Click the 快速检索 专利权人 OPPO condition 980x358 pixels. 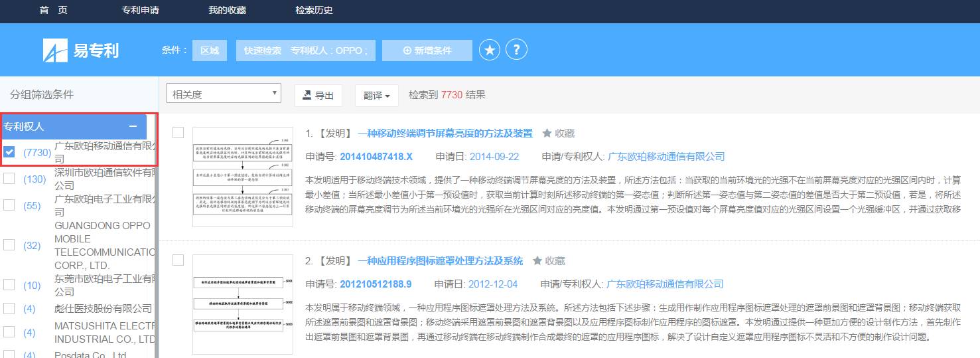[306, 50]
